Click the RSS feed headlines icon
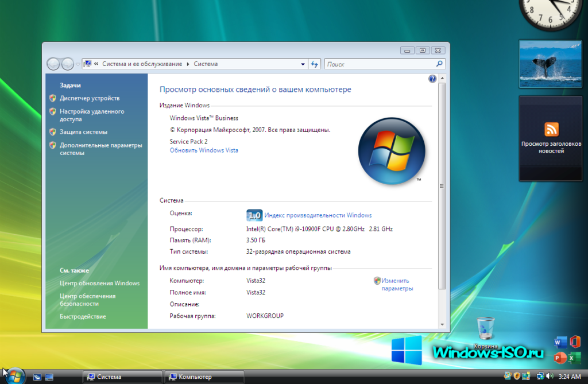 (551, 129)
